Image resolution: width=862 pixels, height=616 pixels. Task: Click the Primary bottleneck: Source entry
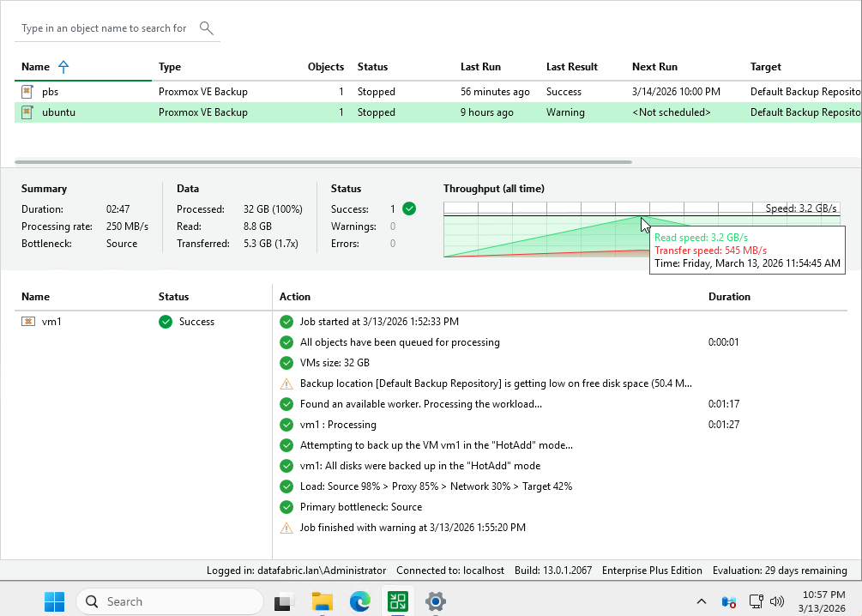pyautogui.click(x=361, y=507)
